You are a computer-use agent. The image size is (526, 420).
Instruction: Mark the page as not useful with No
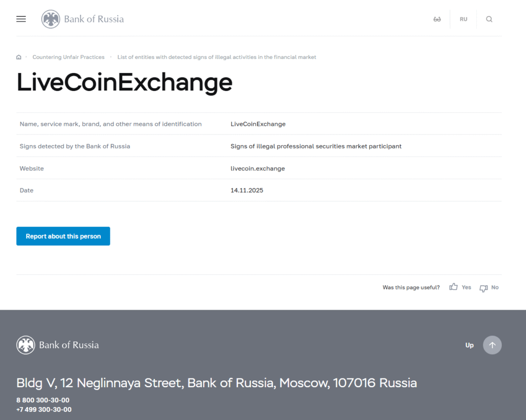pos(495,288)
